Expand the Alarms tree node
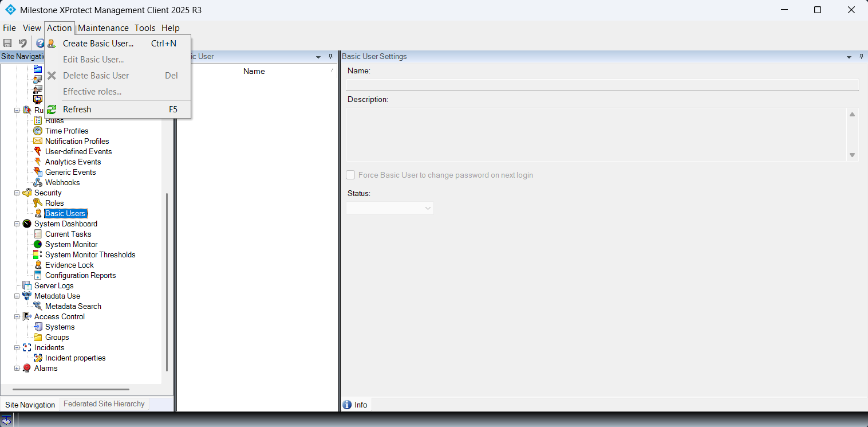Image resolution: width=868 pixels, height=427 pixels. tap(17, 369)
